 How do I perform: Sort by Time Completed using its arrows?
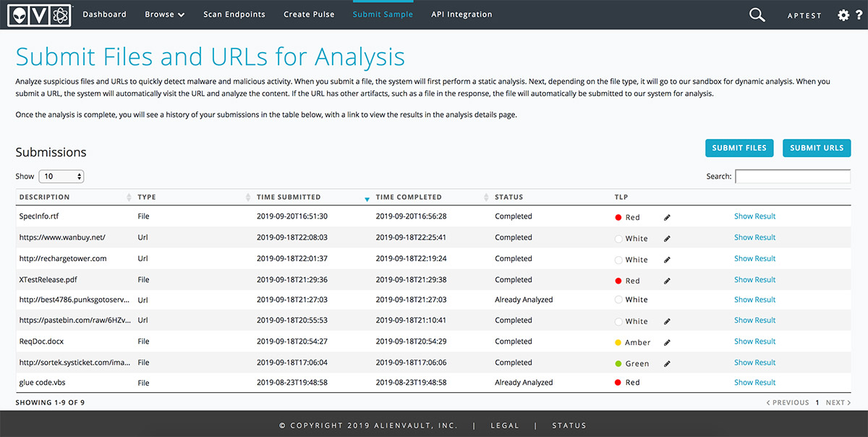[x=486, y=197]
